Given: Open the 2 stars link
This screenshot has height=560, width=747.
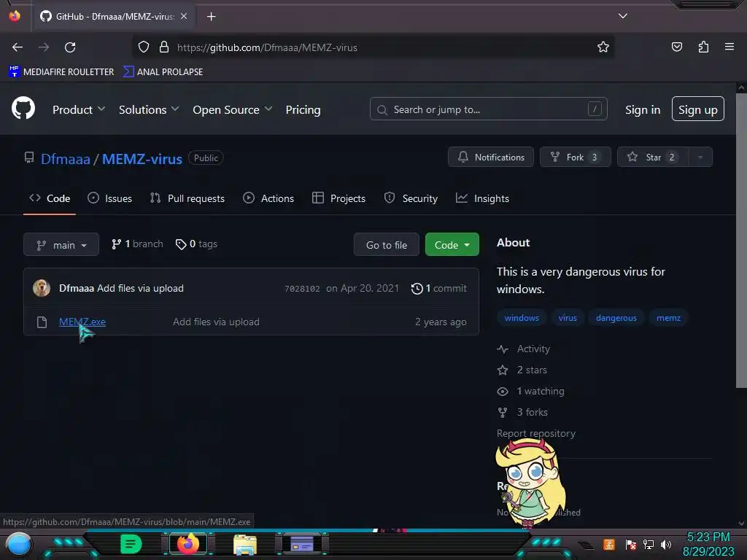Looking at the screenshot, I should click(522, 370).
